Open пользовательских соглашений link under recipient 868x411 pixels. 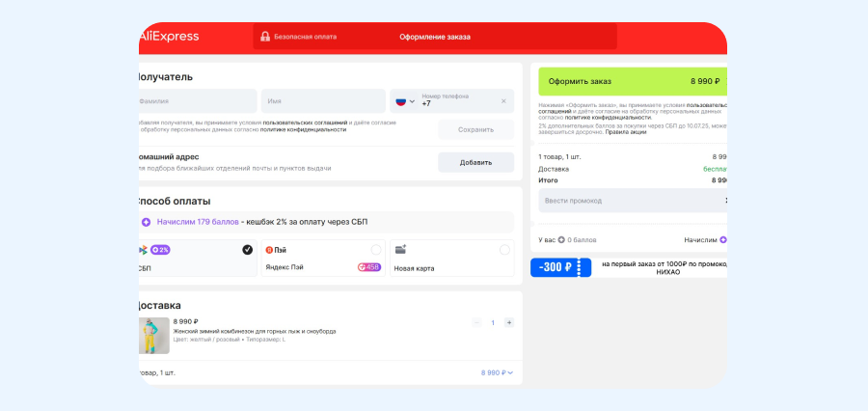pyautogui.click(x=305, y=123)
